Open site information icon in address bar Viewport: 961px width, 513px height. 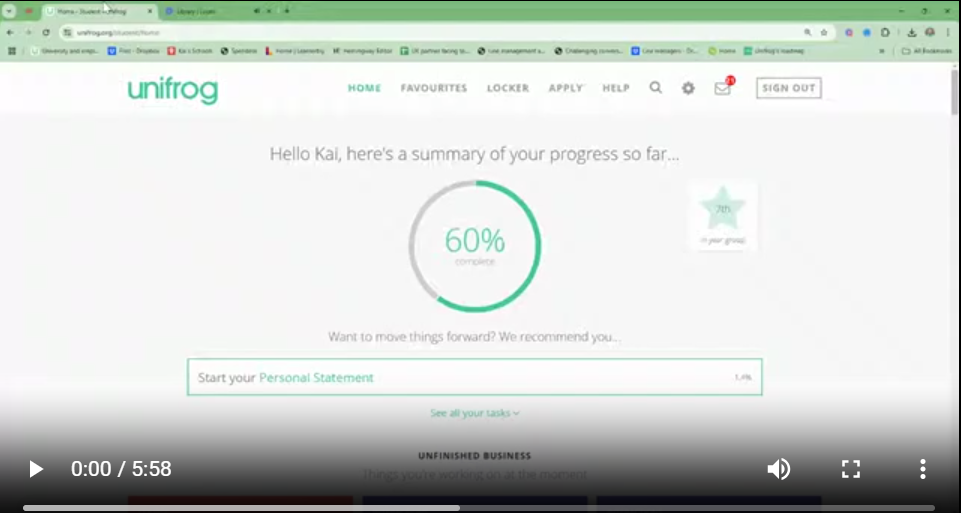click(68, 32)
